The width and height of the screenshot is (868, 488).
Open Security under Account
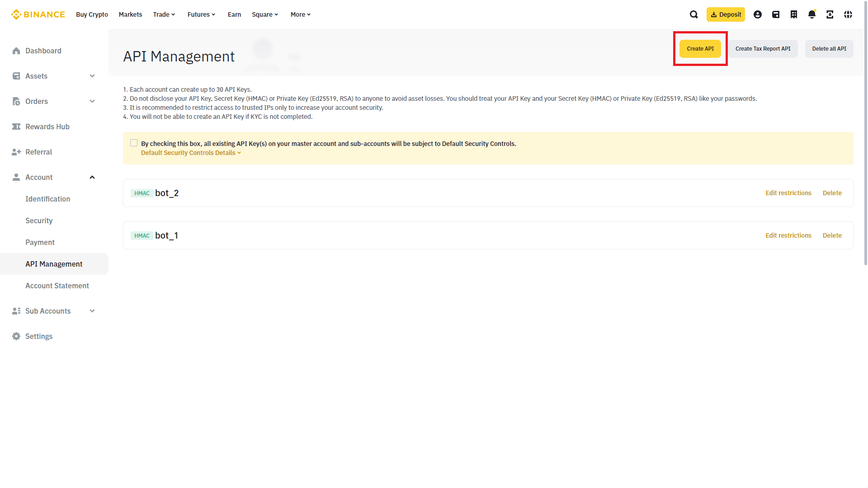tap(39, 221)
